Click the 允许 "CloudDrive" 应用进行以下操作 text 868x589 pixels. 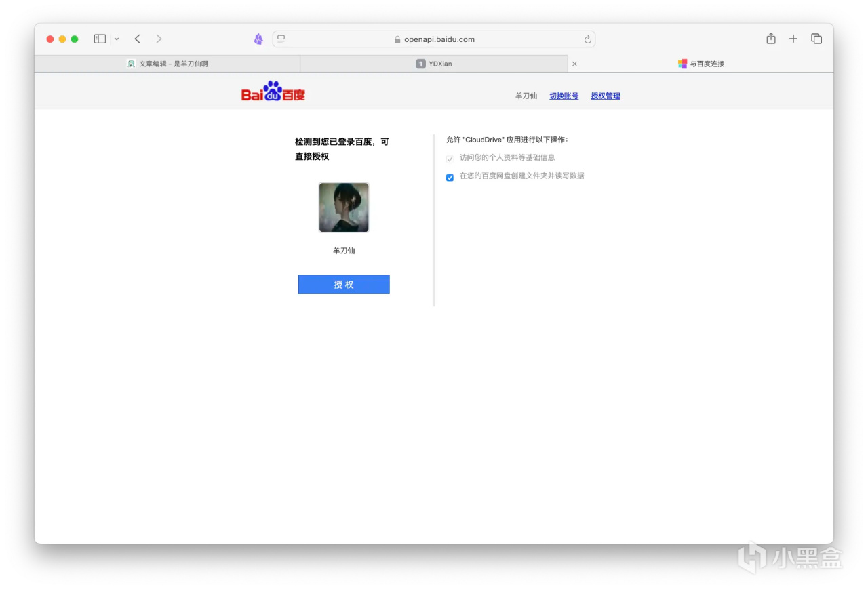pyautogui.click(x=507, y=140)
